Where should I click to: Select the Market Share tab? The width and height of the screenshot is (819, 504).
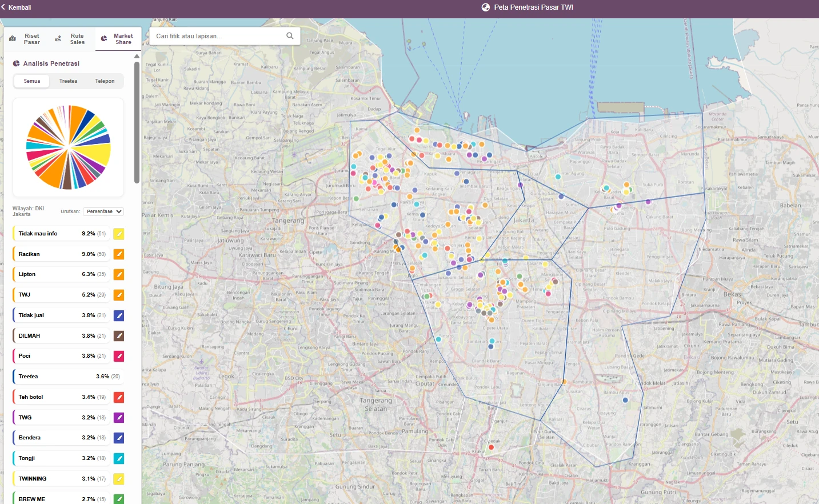(x=118, y=39)
